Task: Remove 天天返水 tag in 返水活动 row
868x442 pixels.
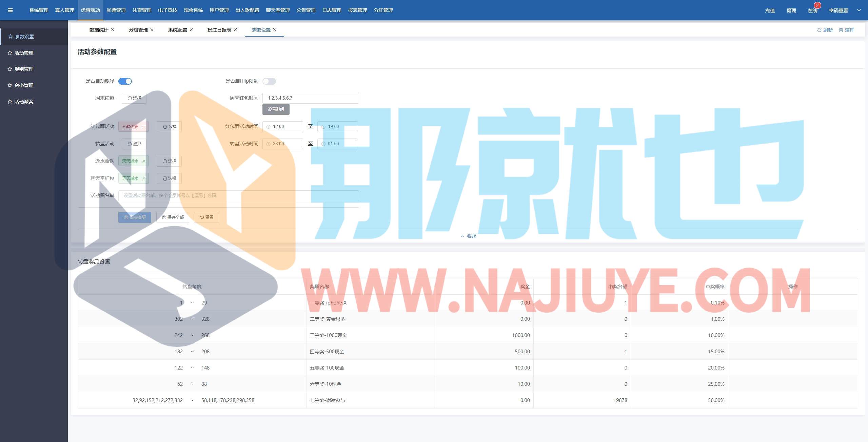Action: 144,161
